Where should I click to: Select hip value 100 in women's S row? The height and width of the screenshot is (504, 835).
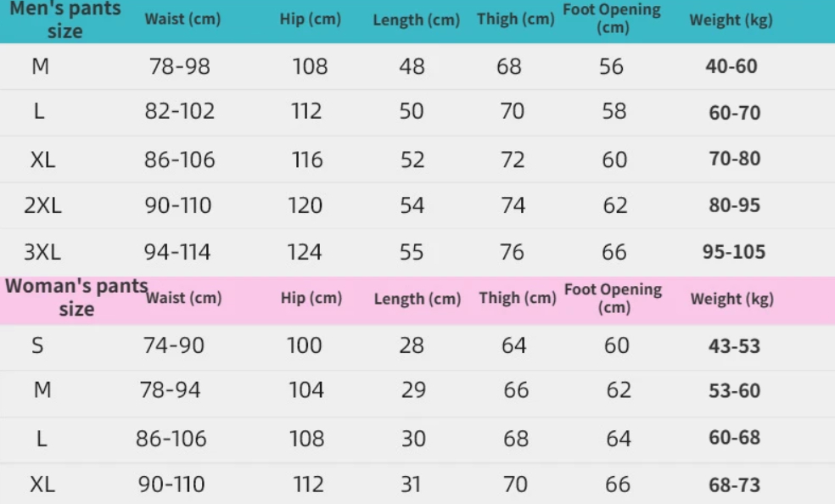coord(305,346)
